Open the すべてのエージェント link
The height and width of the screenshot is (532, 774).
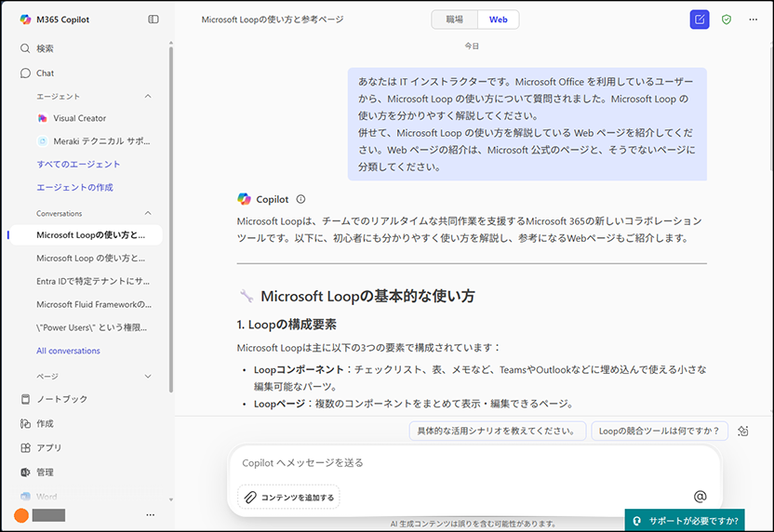click(78, 165)
